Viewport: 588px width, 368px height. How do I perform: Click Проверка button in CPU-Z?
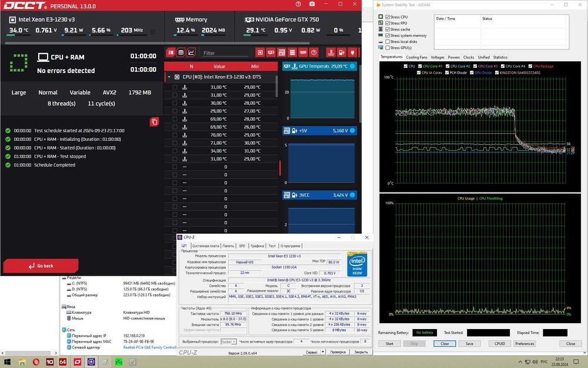pyautogui.click(x=338, y=352)
